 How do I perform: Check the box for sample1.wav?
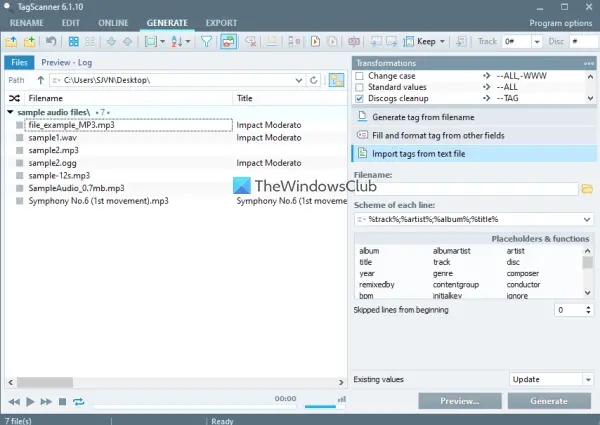(19, 138)
